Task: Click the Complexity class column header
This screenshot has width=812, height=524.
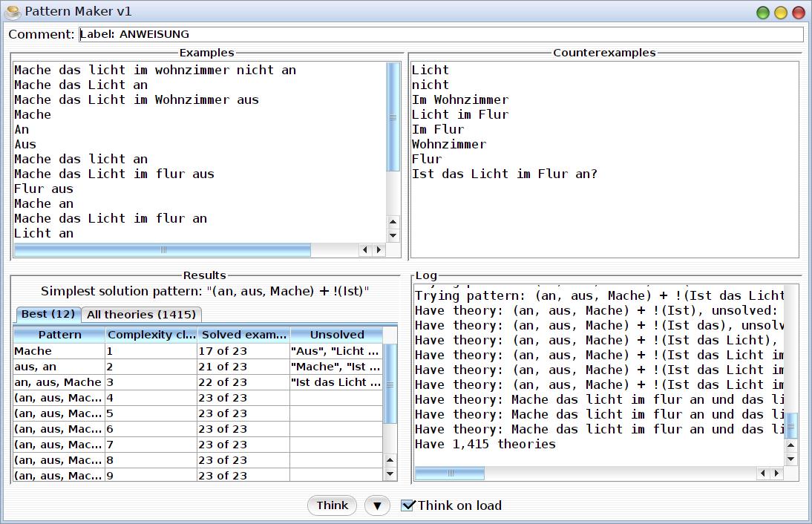Action: (x=151, y=335)
